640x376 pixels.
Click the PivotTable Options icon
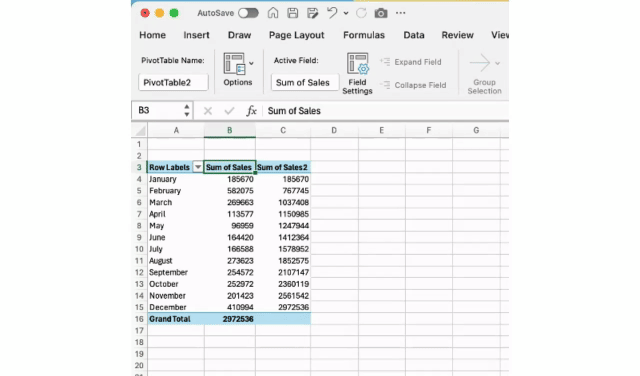point(234,64)
